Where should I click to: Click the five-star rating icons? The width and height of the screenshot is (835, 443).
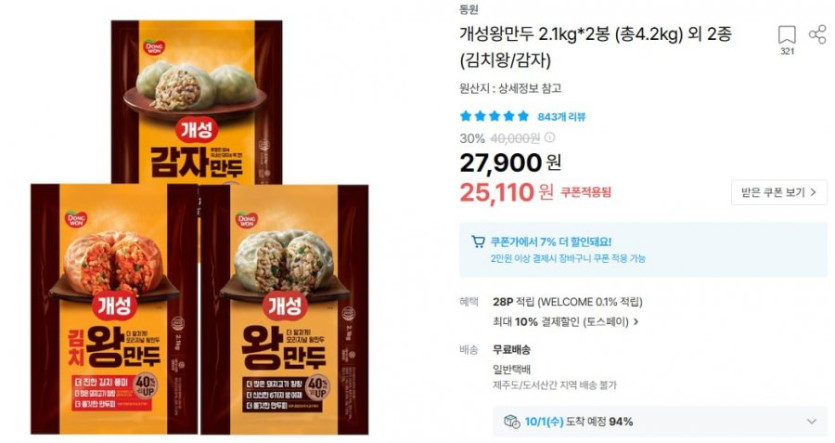(x=494, y=116)
